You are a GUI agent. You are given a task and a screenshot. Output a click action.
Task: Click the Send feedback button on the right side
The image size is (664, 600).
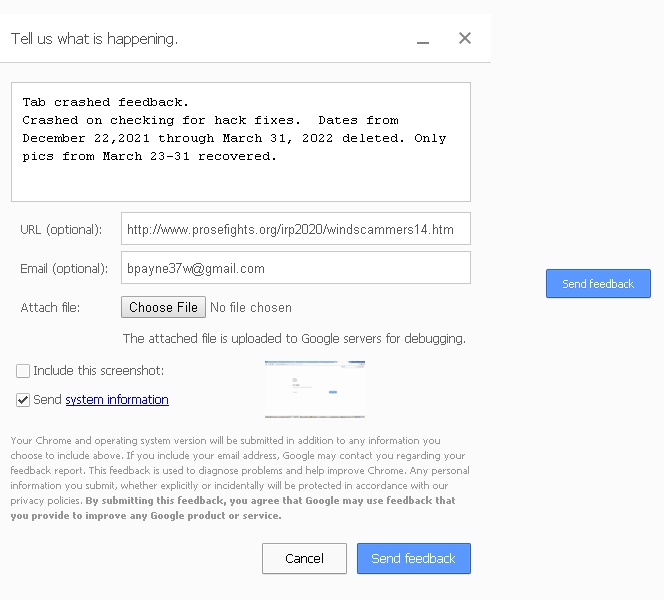(x=598, y=283)
